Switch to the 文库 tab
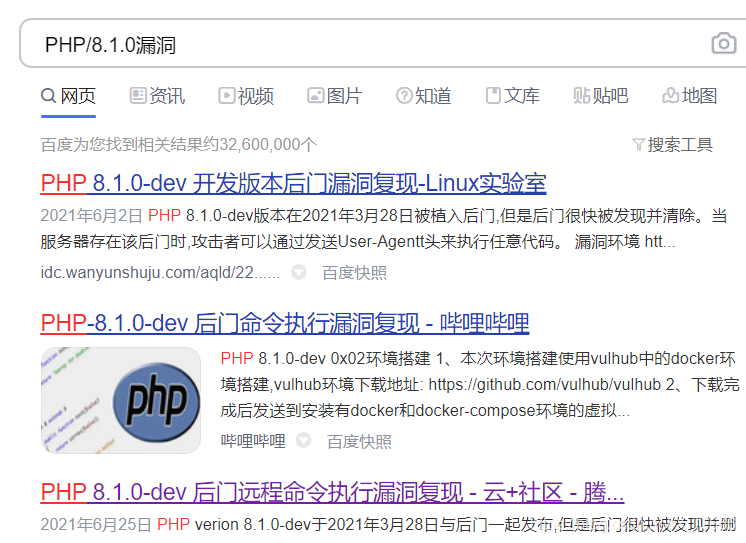The image size is (746, 543). 512,96
